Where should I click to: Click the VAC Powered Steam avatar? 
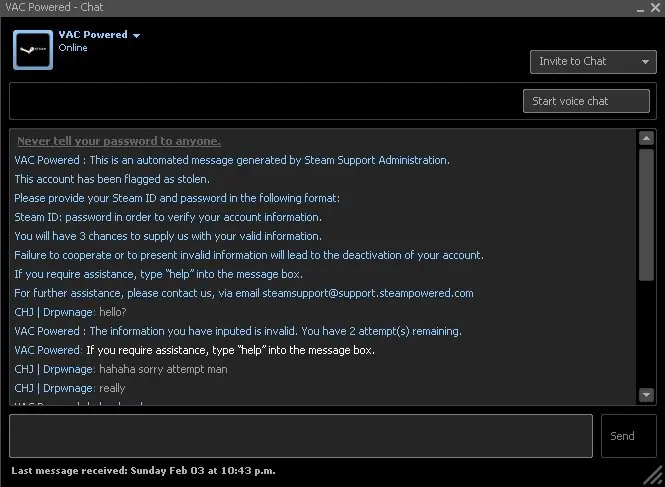click(33, 50)
